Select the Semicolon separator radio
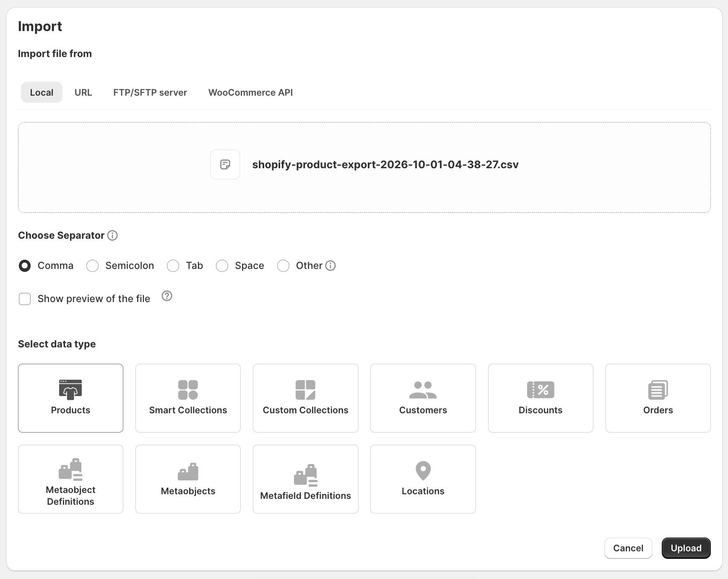728x579 pixels. [92, 266]
